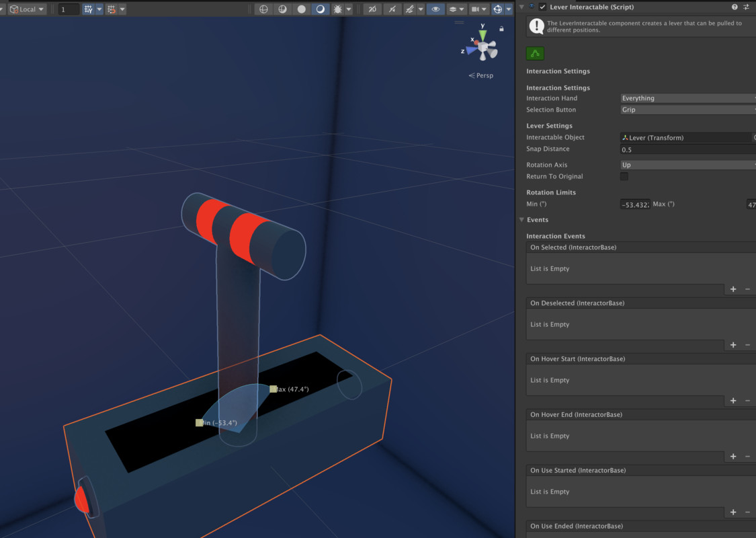756x538 pixels.
Task: Click the padlock on the scene orientation gizmo
Action: click(501, 30)
